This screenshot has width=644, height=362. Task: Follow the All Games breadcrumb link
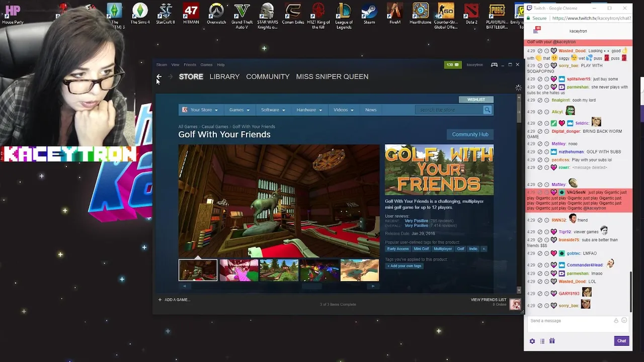click(x=188, y=127)
